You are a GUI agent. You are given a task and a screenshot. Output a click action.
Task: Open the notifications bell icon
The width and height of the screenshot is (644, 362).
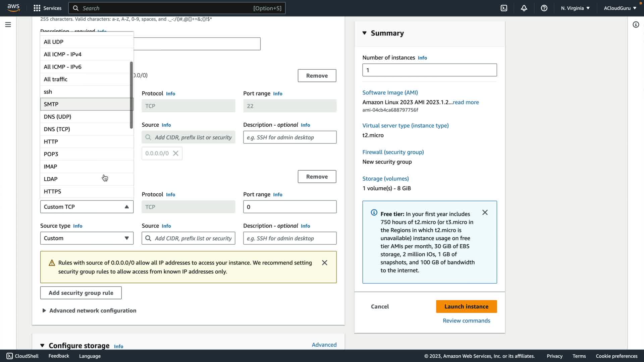point(524,8)
